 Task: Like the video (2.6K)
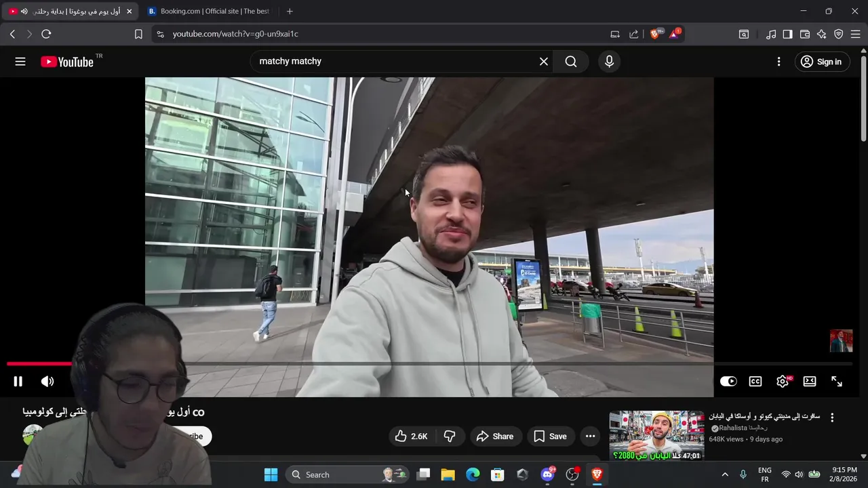(411, 436)
